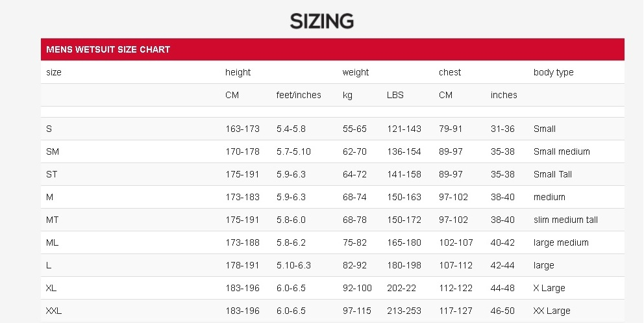
Task: Click the height column header
Action: (238, 72)
